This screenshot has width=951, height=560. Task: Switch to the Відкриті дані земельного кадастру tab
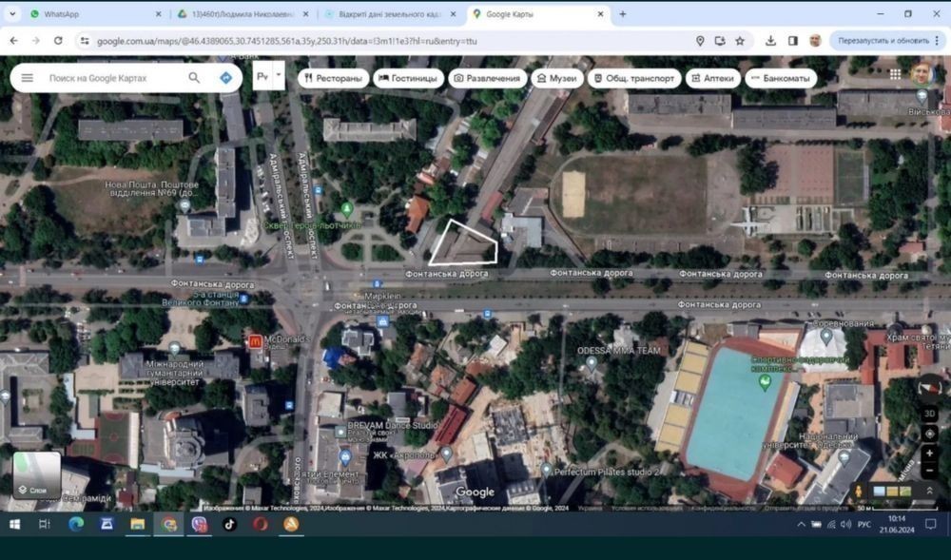385,14
